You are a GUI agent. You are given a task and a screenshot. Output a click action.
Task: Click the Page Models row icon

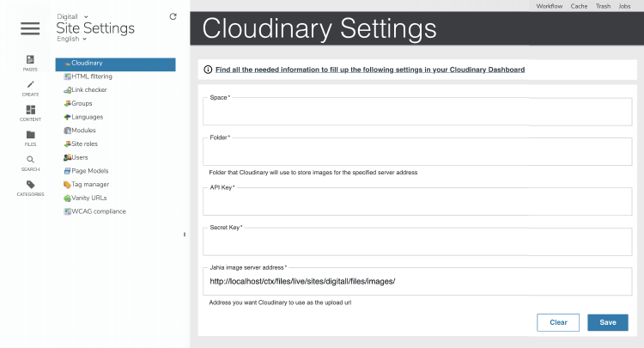pos(67,171)
